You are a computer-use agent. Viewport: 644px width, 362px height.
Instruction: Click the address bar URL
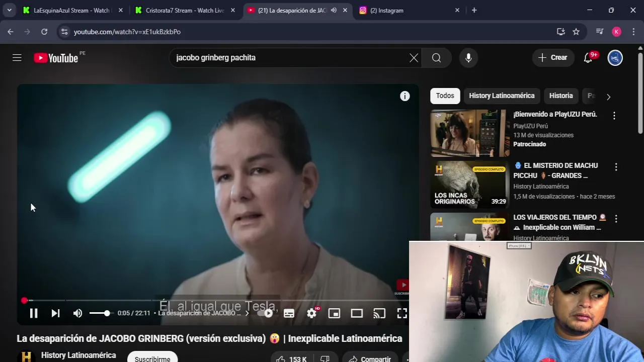pyautogui.click(x=127, y=32)
